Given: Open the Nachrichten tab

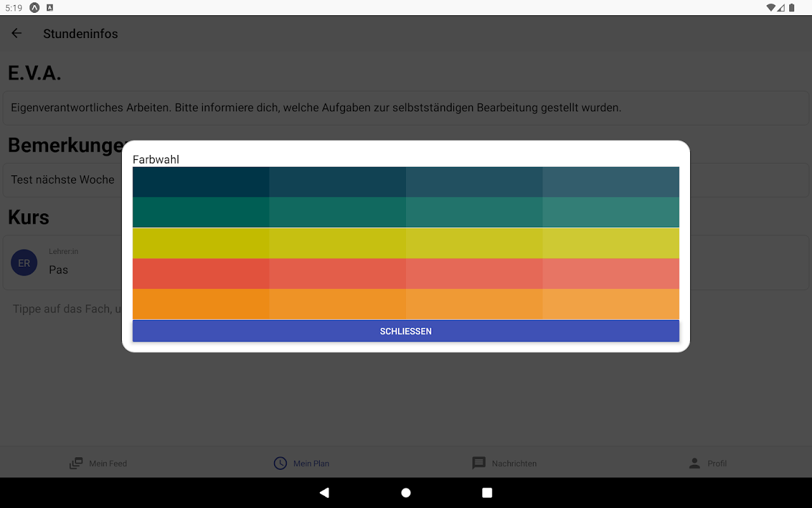Looking at the screenshot, I should tap(504, 463).
